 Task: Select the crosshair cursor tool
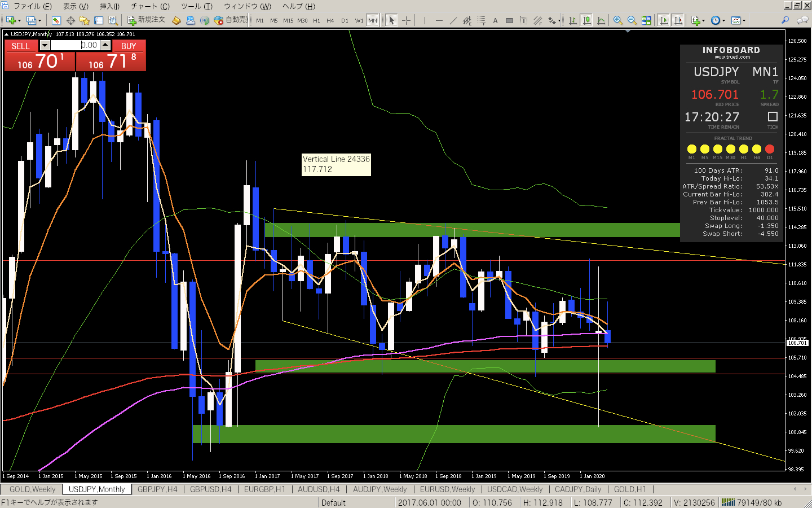pyautogui.click(x=406, y=20)
